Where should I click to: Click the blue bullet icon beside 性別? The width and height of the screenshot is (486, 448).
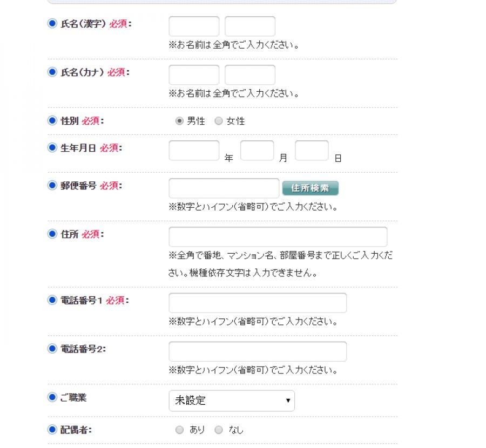52,121
